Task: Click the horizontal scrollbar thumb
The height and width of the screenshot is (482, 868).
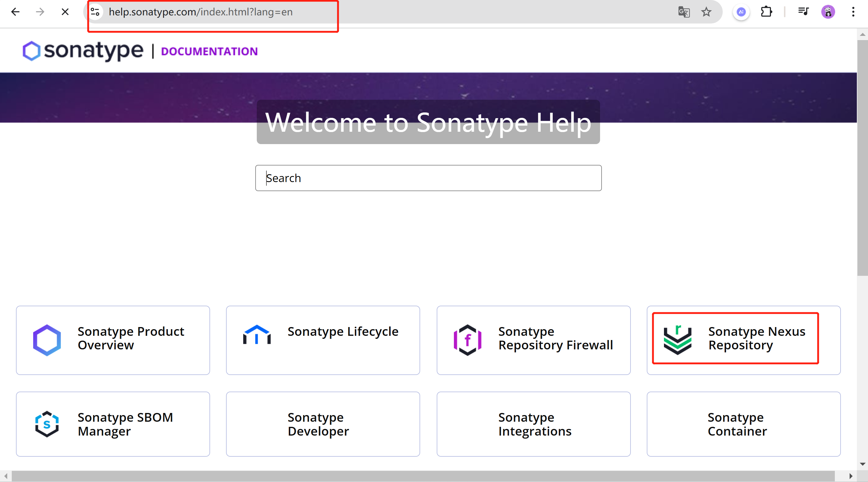Action: pyautogui.click(x=423, y=476)
